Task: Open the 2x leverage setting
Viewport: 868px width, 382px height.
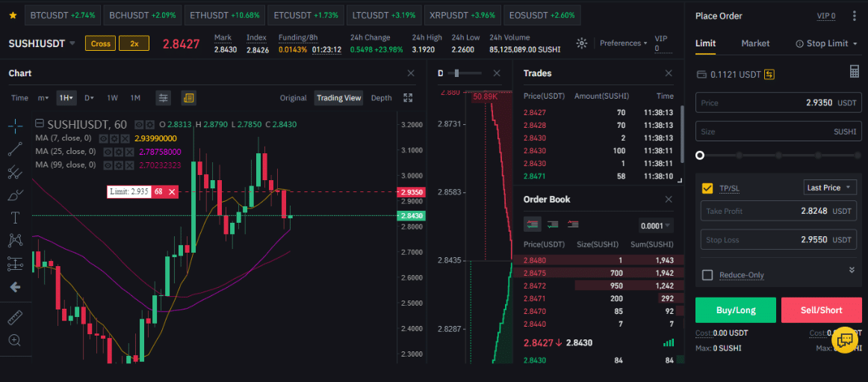Action: coord(134,43)
